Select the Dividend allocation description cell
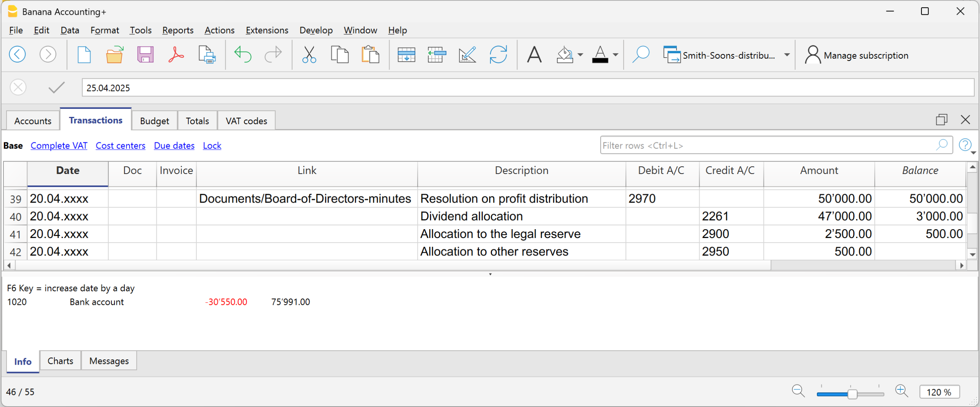 (521, 216)
